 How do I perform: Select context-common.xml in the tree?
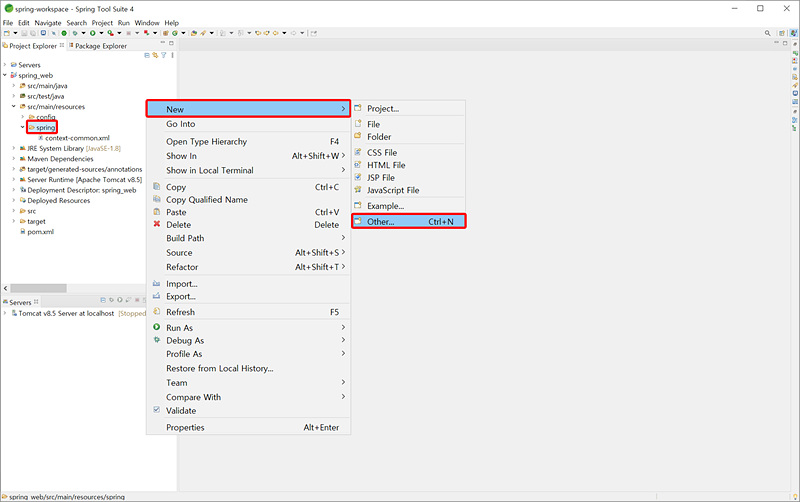(x=73, y=138)
